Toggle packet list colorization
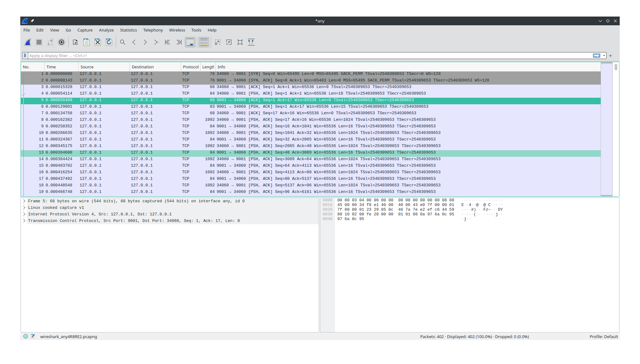 click(x=204, y=42)
